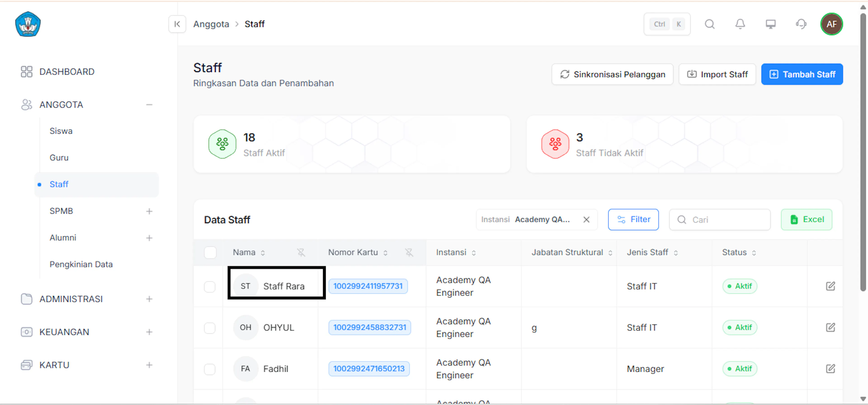Click the Aktif status badge for Staff Rara
The height and width of the screenshot is (405, 868).
[740, 286]
